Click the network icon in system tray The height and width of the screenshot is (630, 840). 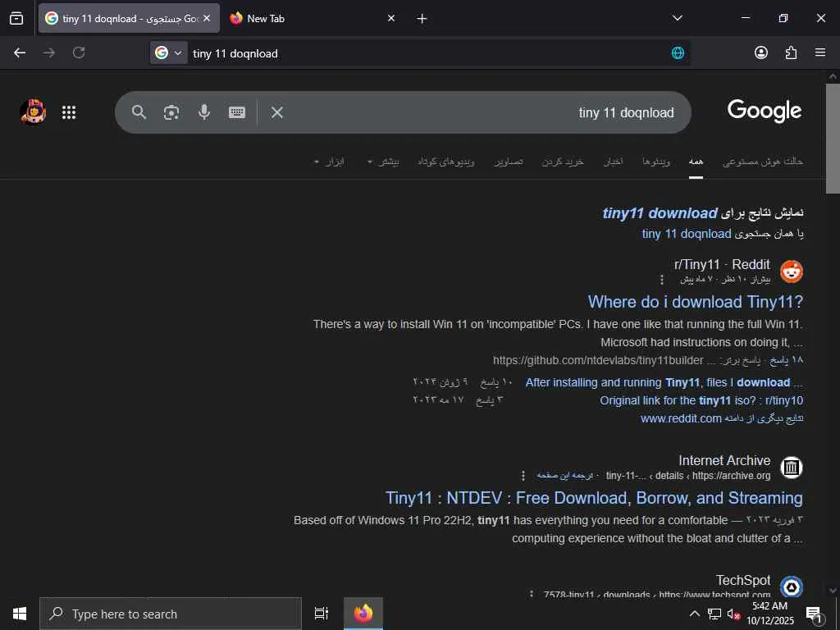[x=714, y=614]
